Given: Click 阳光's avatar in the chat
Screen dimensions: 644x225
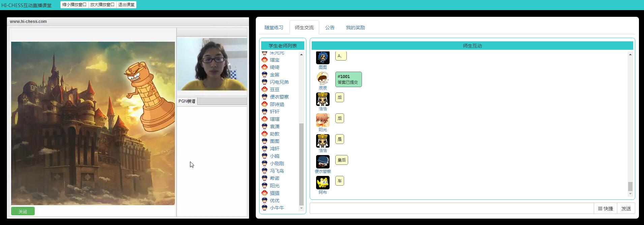Looking at the screenshot, I should coord(323,120).
